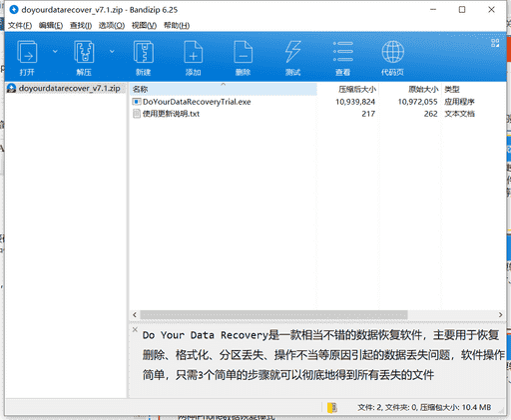Viewport: 511px width, 420px height.
Task: Sort by the 压缩后大小 column header
Action: click(347, 89)
